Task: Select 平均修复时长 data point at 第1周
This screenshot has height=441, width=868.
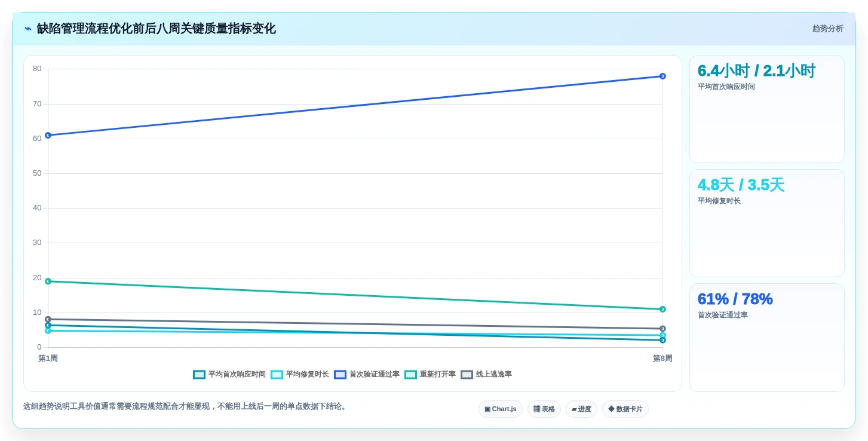Action: (x=48, y=330)
